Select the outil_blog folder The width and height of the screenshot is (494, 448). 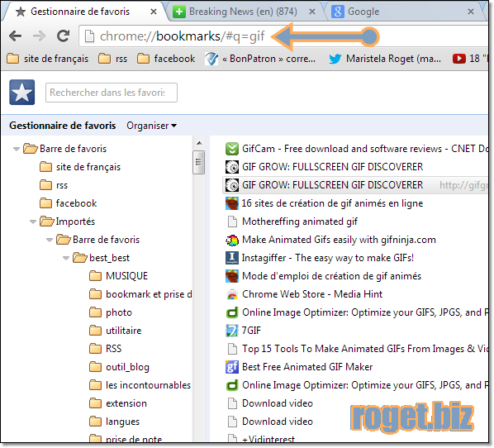pos(119,367)
